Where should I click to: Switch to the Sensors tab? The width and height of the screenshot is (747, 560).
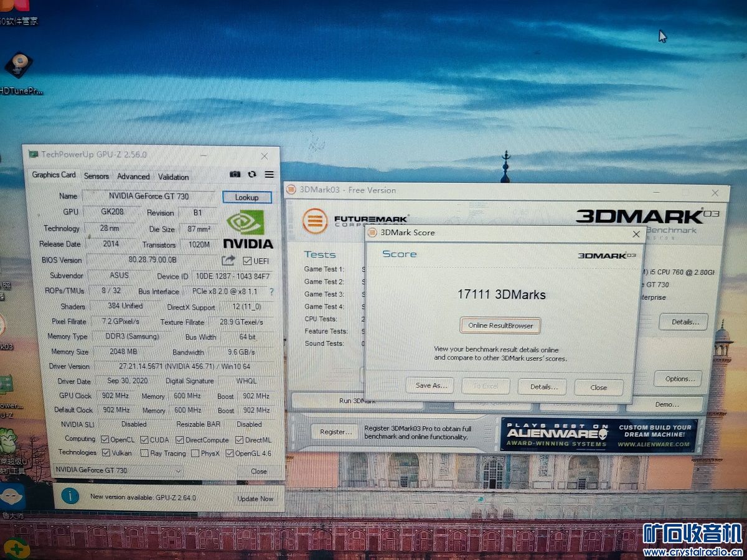point(96,176)
